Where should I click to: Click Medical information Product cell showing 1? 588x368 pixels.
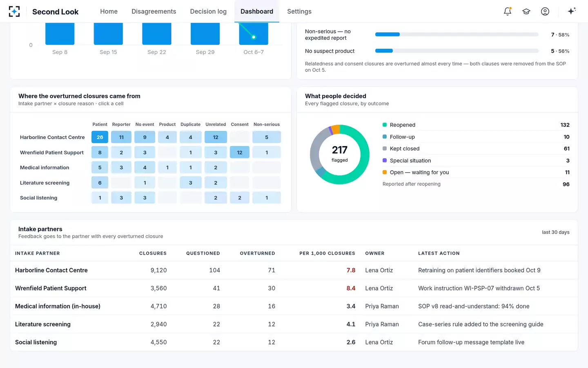pyautogui.click(x=167, y=168)
